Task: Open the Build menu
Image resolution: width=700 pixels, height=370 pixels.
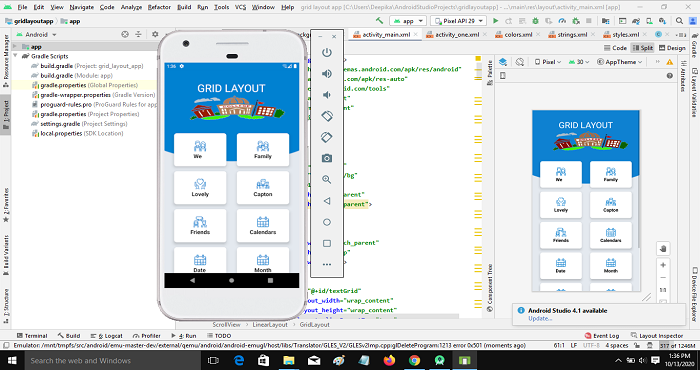Action: (x=184, y=7)
